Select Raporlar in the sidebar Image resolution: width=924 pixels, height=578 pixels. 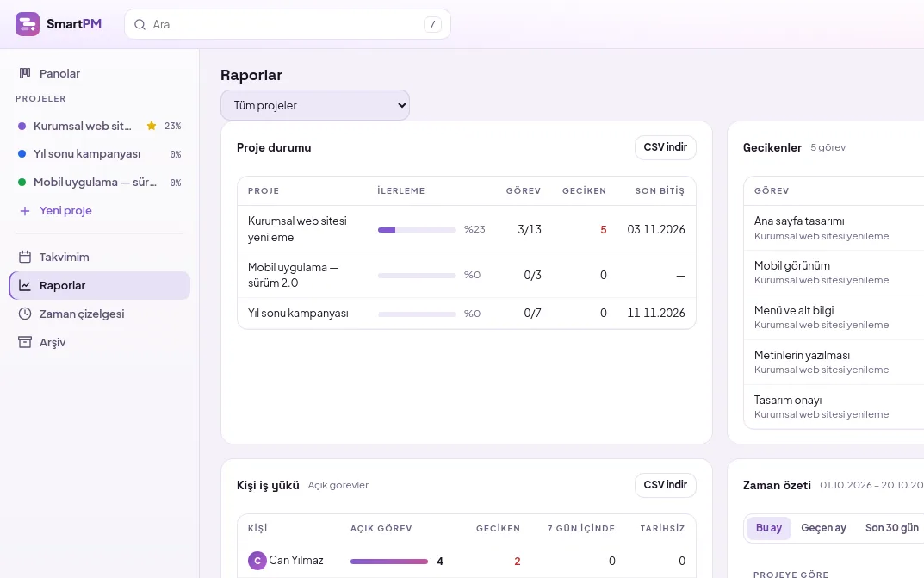point(100,286)
